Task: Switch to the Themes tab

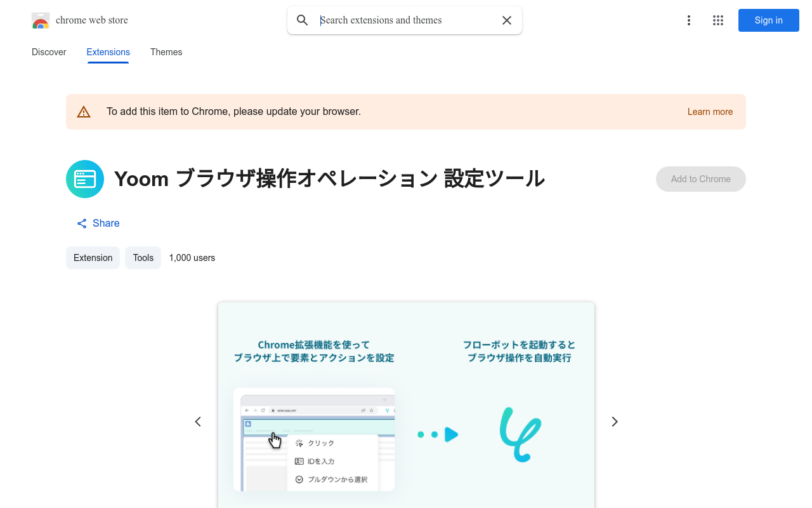Action: pos(166,52)
